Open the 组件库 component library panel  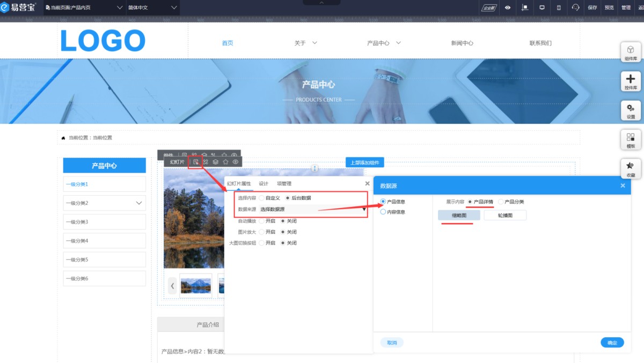point(631,52)
